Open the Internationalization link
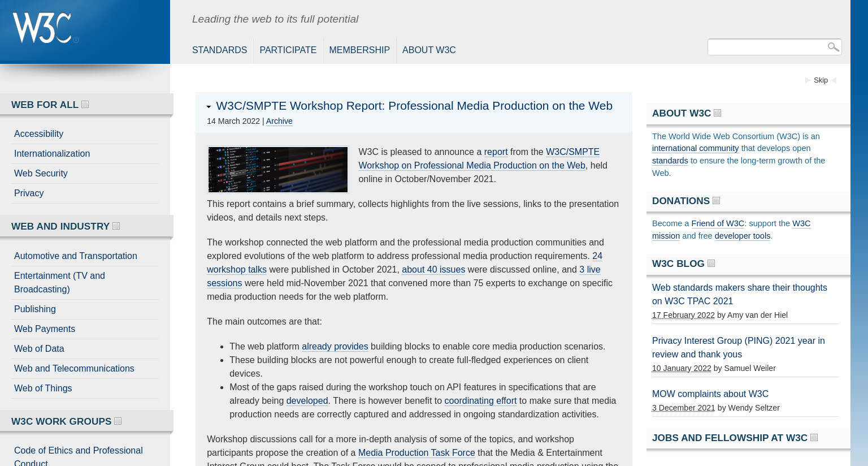 tap(52, 154)
